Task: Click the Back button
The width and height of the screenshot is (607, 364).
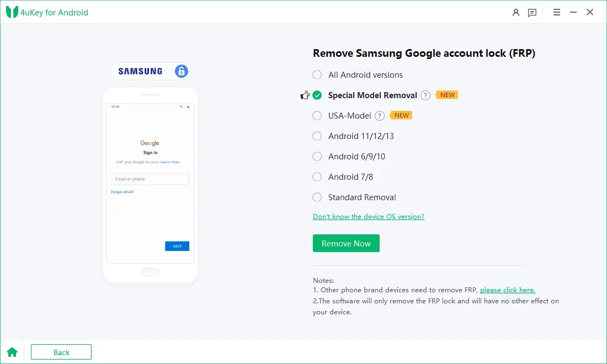Action: pos(61,352)
